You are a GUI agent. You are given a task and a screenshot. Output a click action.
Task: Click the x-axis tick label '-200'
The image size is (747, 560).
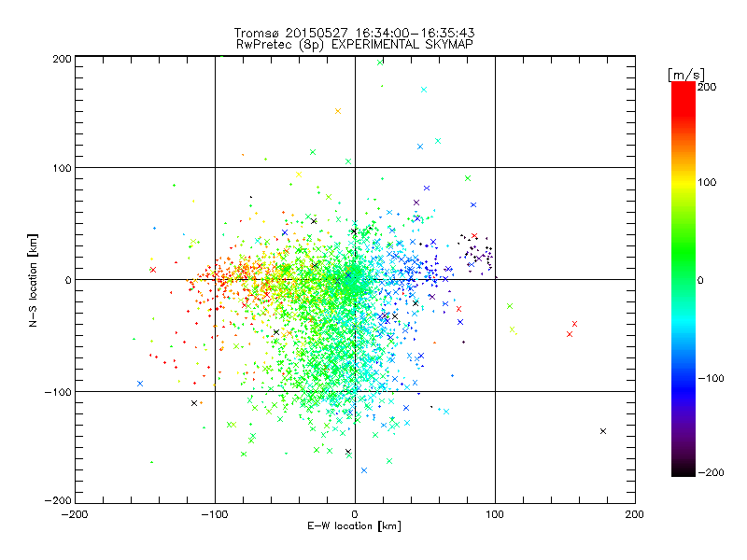click(x=75, y=514)
